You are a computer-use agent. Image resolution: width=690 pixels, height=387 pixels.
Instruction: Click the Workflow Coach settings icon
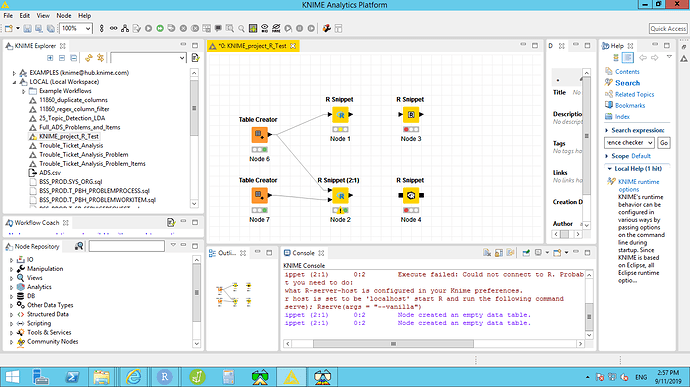(x=171, y=222)
